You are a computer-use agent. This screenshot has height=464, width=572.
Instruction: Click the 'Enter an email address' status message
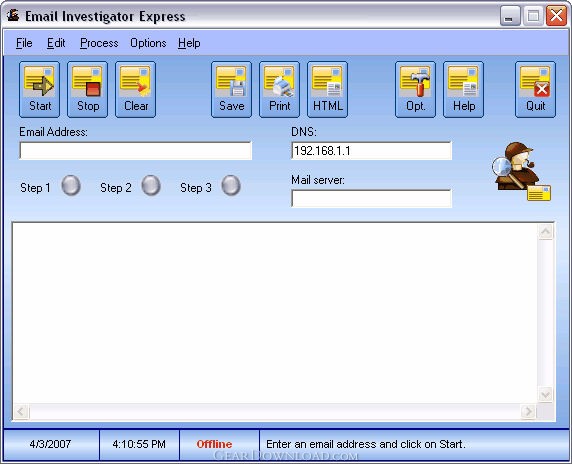point(366,444)
